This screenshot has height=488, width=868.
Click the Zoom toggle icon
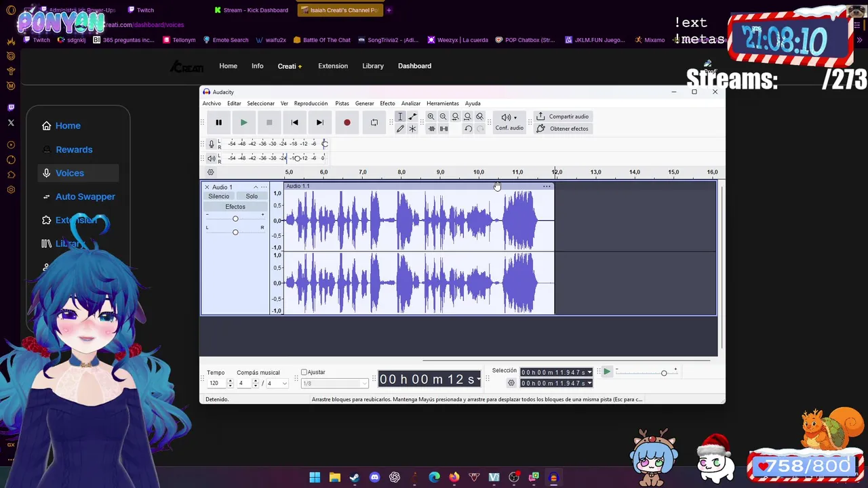coord(479,117)
